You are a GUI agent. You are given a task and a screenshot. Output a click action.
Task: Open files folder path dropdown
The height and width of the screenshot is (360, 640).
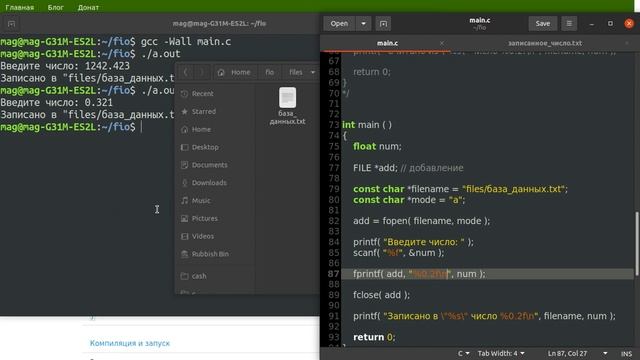point(302,72)
